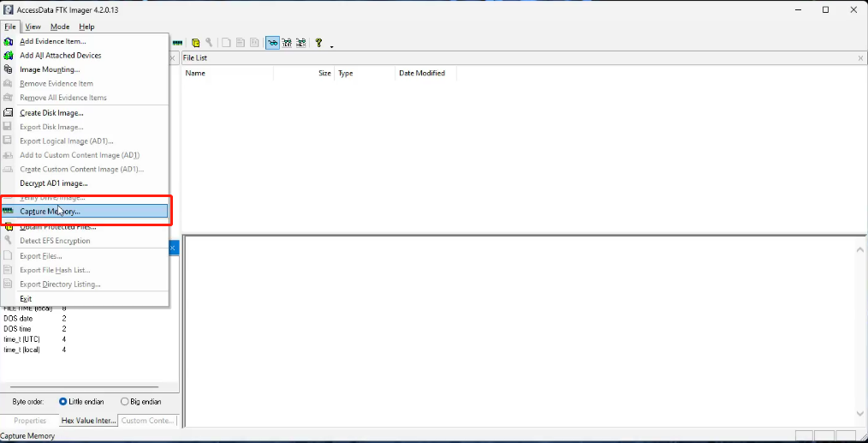868x443 pixels.
Task: Sort file list by Date Modified column
Action: pyautogui.click(x=425, y=73)
